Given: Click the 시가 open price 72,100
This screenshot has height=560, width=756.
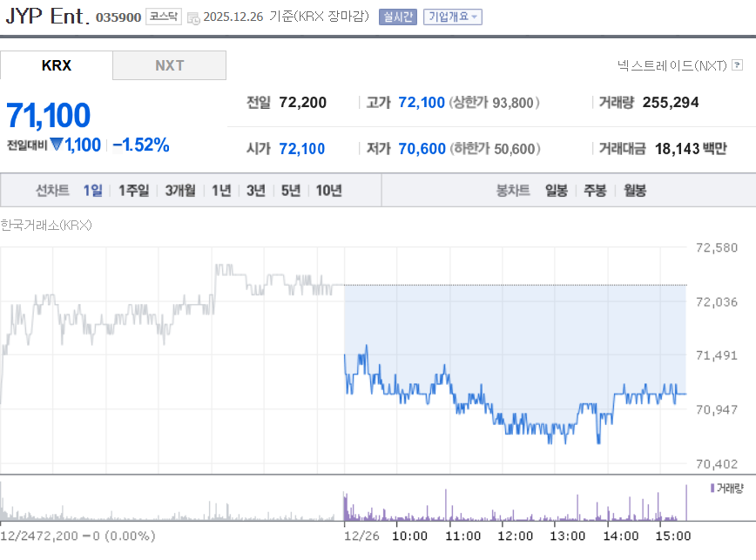Looking at the screenshot, I should point(302,148).
